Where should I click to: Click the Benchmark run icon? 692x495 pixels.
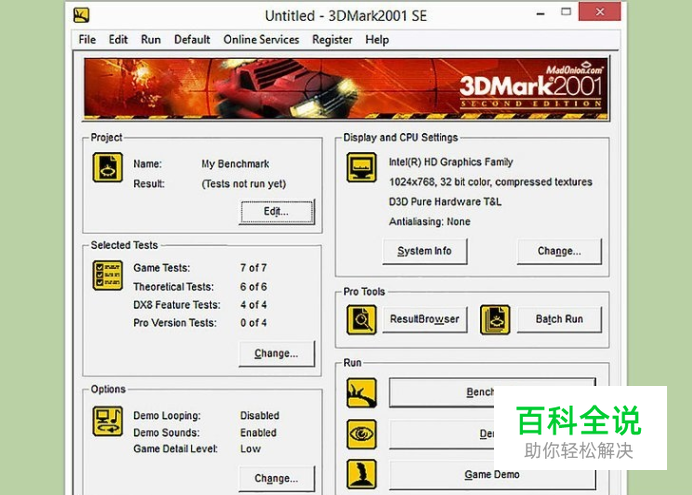point(361,393)
